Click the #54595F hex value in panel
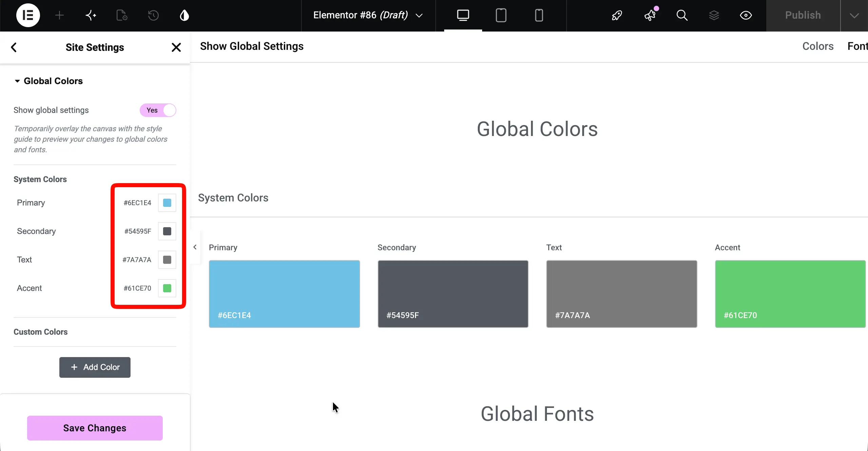868x451 pixels. pos(138,231)
